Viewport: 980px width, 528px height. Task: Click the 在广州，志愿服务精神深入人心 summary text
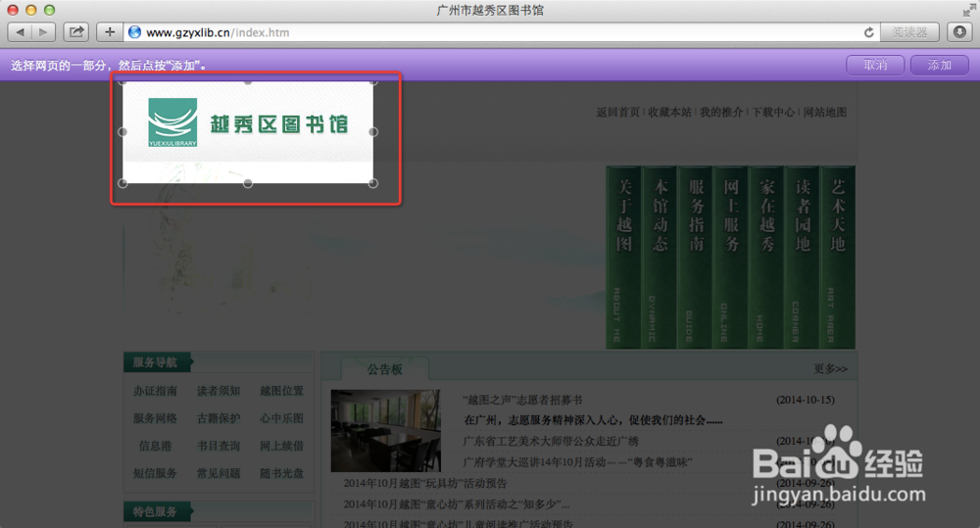593,420
